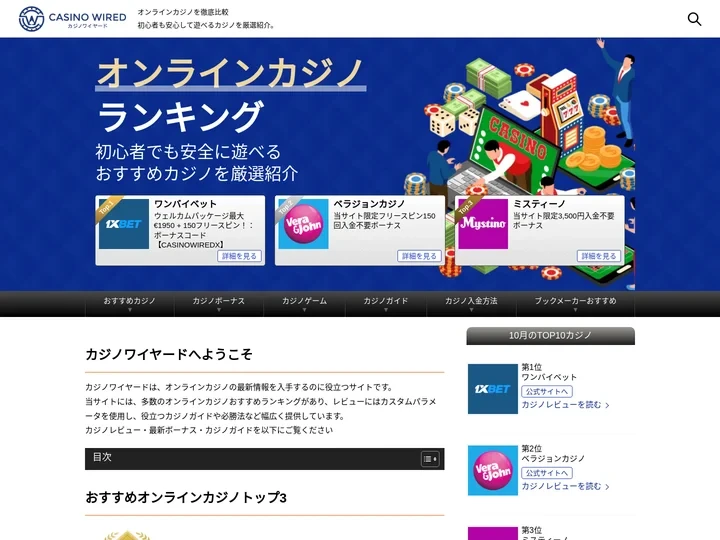
Task: Click 詳細を見る for ベラジョンカジノ
Action: click(419, 256)
